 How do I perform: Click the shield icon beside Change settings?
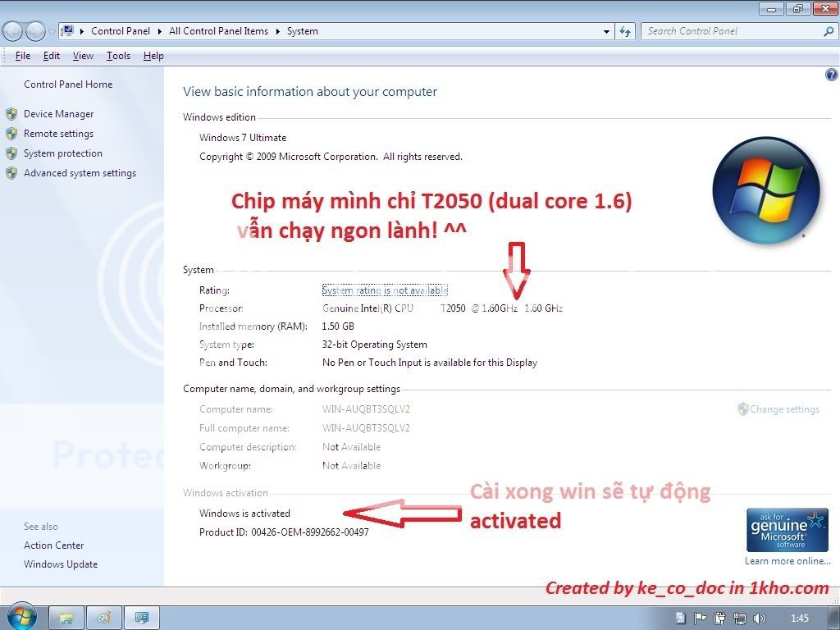(x=742, y=409)
